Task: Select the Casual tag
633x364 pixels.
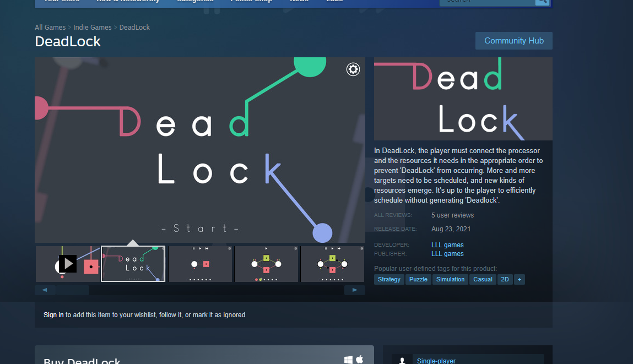Action: coord(483,279)
